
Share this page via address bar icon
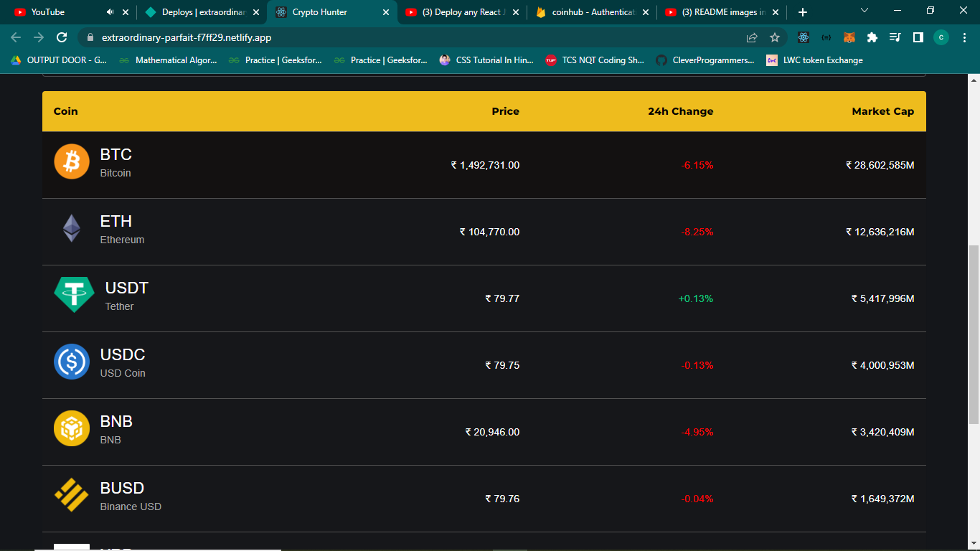[x=752, y=37]
